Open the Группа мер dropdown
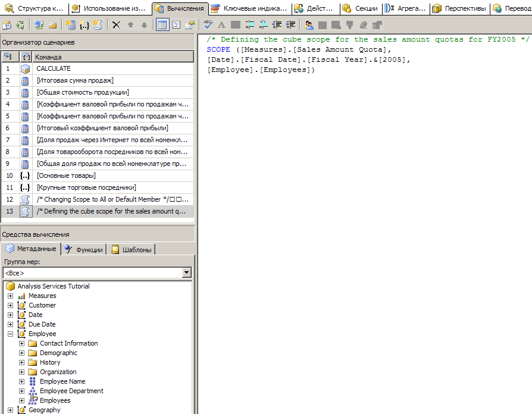The height and width of the screenshot is (414, 532). [187, 272]
